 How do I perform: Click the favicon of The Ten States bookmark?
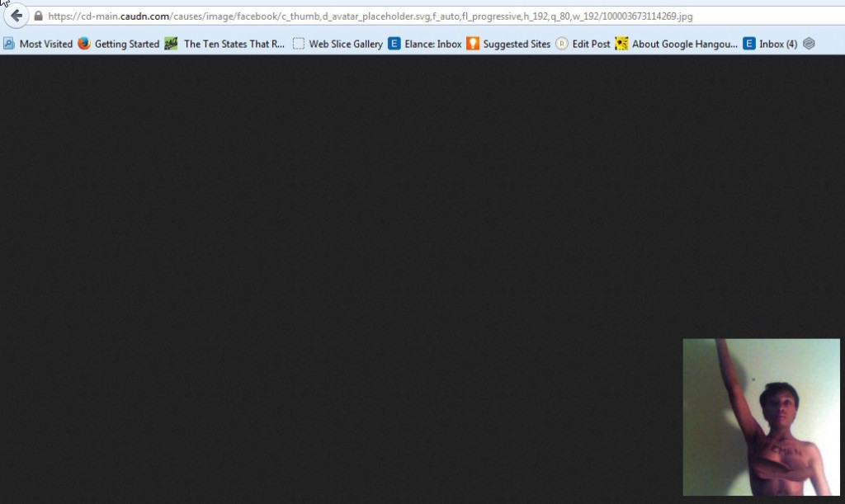pyautogui.click(x=171, y=44)
